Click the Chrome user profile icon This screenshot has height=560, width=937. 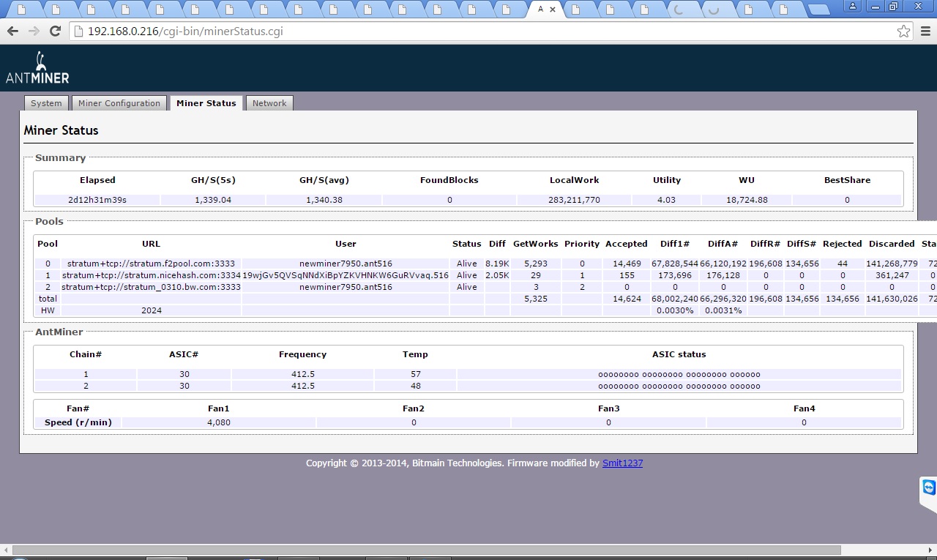(853, 7)
